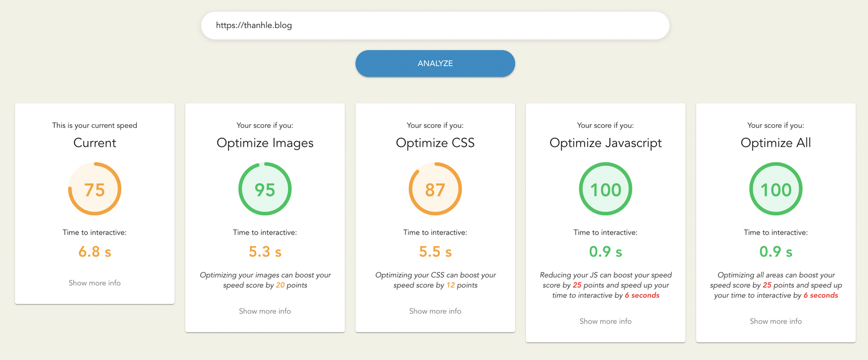Click the 6.8 s time to interactive value
868x360 pixels.
pos(95,252)
